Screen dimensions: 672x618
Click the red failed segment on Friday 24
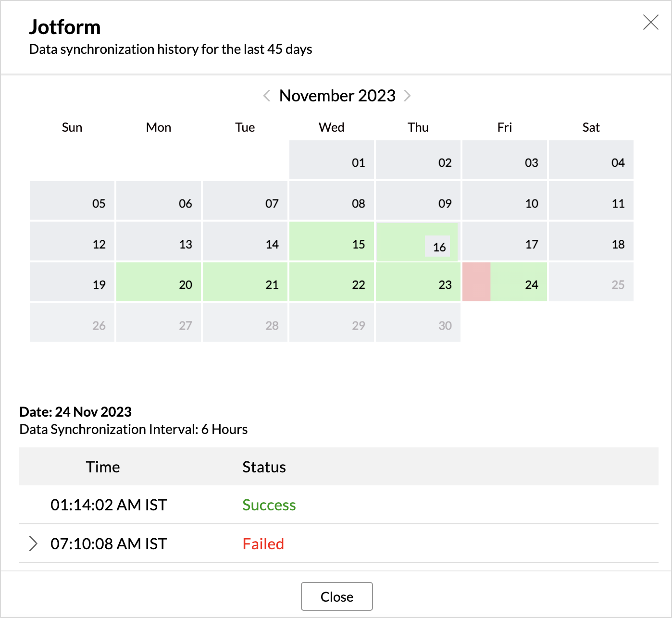[476, 282]
